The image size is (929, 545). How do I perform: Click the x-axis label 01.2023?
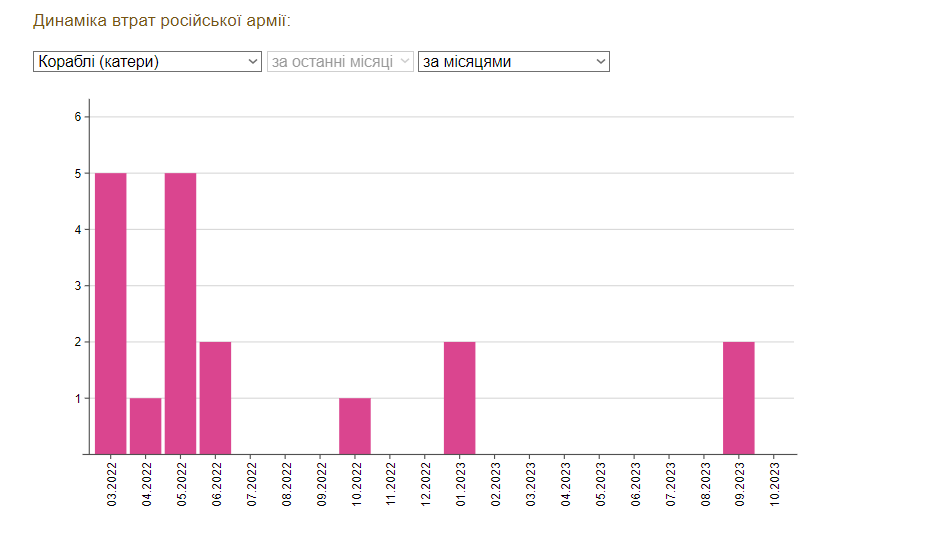461,485
